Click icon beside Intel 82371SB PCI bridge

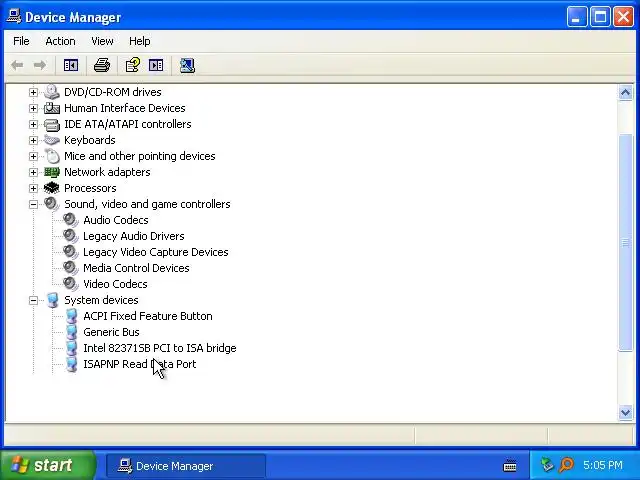pyautogui.click(x=71, y=348)
